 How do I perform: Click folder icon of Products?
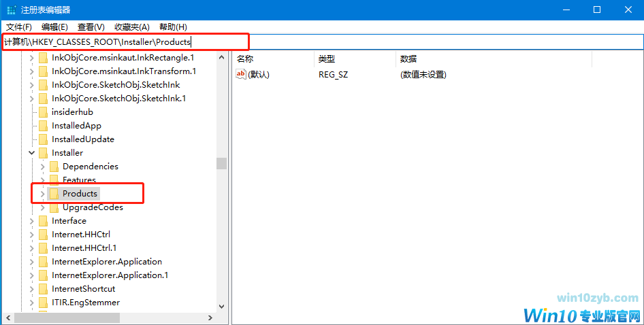click(54, 194)
